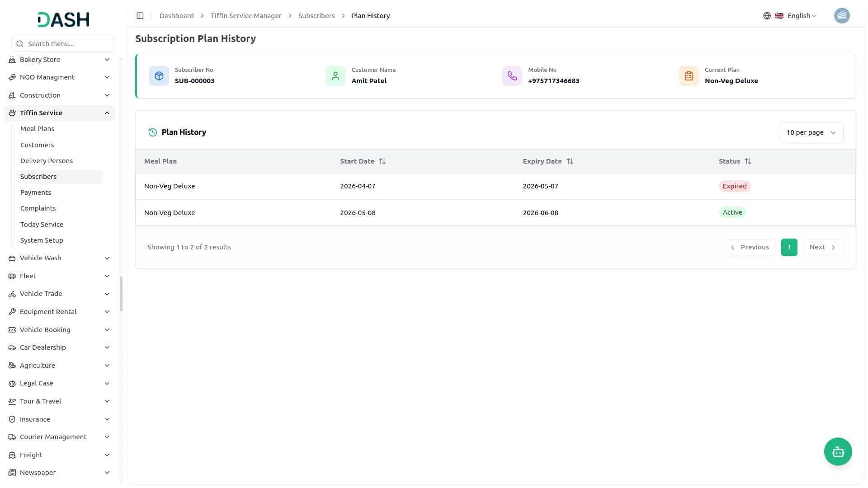
Task: Click the Mobile No phone icon
Action: (x=512, y=76)
